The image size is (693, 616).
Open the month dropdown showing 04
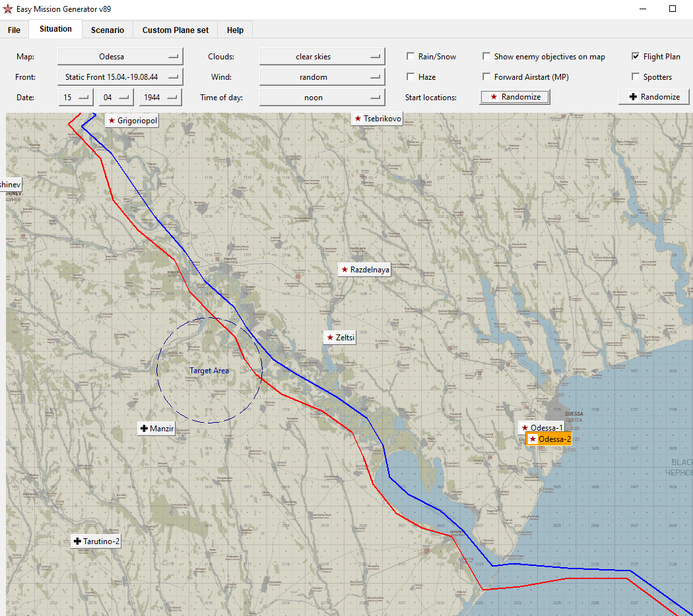[x=116, y=98]
